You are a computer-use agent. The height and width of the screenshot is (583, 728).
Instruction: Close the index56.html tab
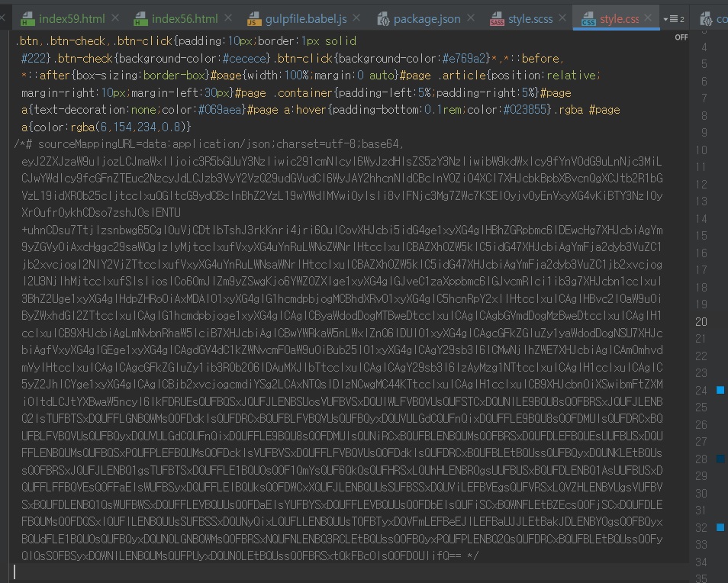point(227,18)
